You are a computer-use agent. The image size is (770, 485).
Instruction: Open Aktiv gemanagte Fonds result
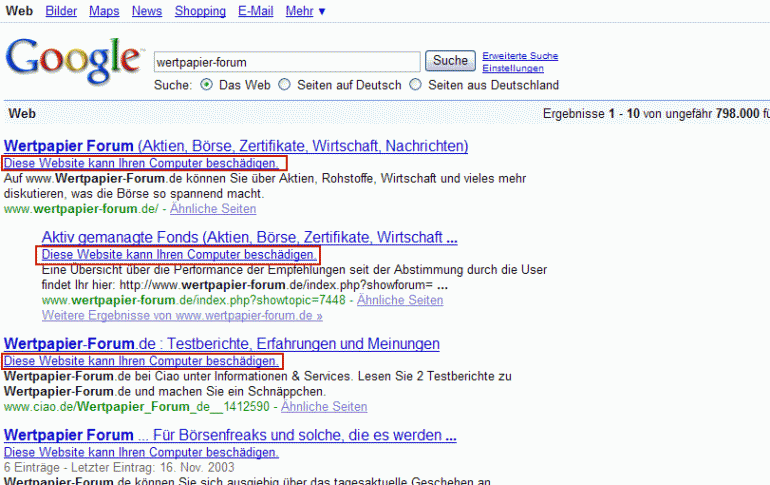pyautogui.click(x=249, y=238)
